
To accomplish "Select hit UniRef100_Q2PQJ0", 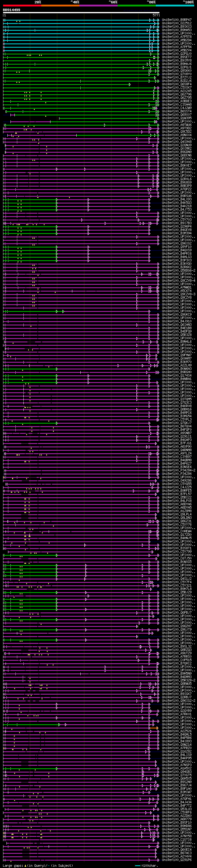I will (x=177, y=54).
